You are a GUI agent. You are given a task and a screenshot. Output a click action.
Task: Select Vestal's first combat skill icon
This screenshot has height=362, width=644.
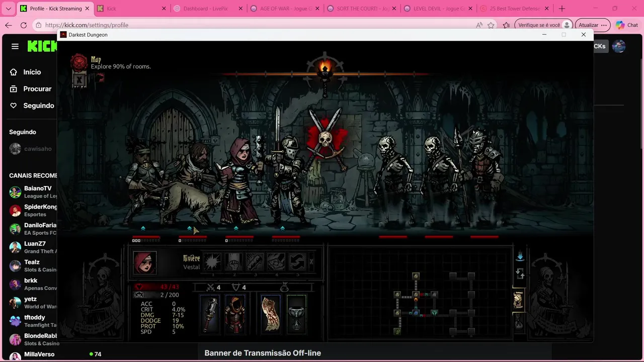point(213,261)
